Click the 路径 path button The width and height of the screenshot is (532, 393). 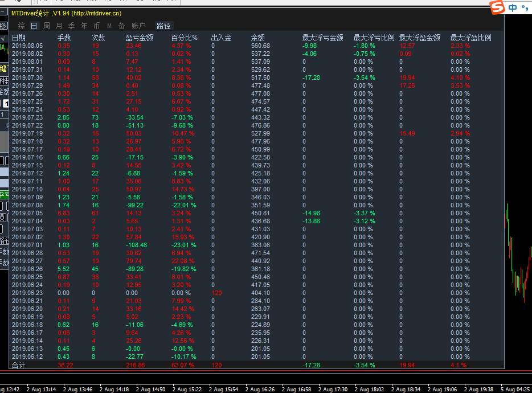pos(163,26)
